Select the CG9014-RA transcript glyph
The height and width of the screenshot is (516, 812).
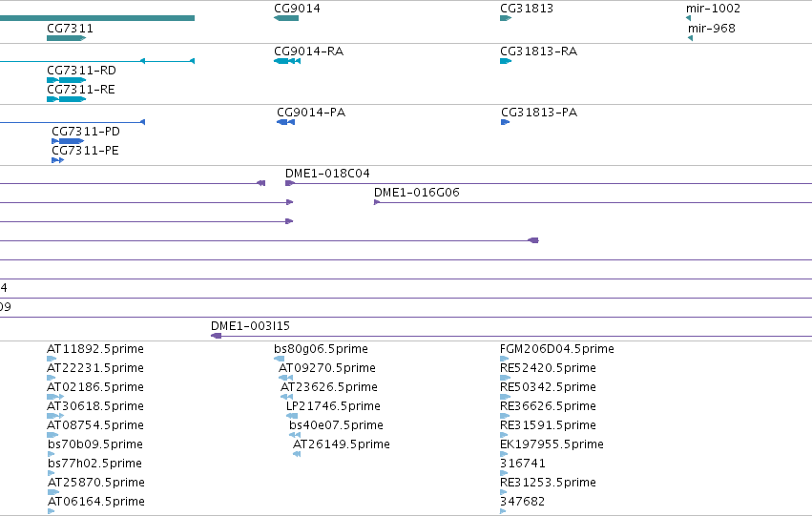pyautogui.click(x=287, y=61)
